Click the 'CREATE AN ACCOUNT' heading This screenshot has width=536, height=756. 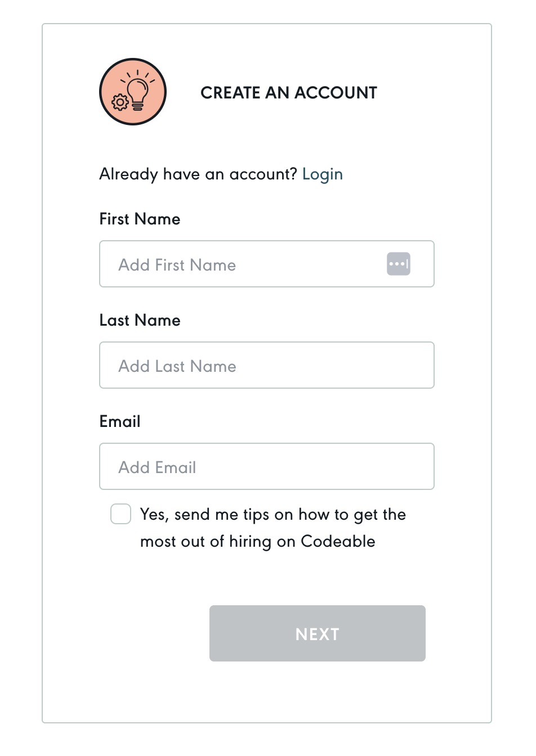point(289,93)
